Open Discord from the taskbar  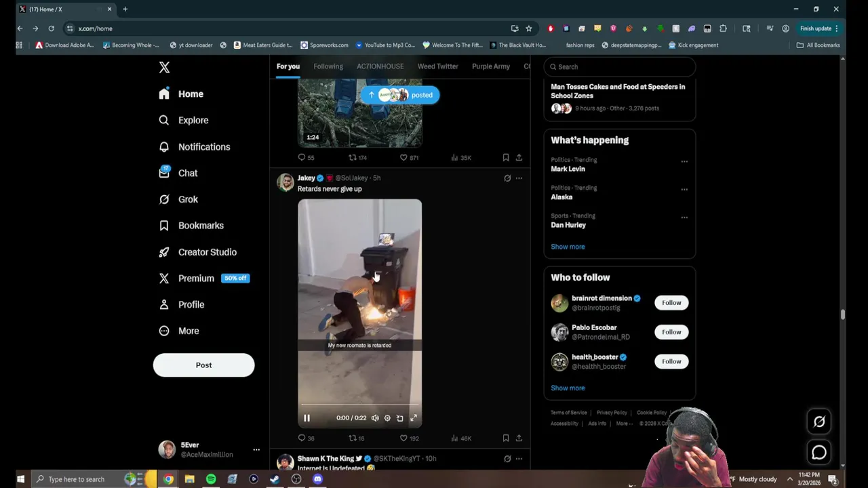(x=317, y=479)
